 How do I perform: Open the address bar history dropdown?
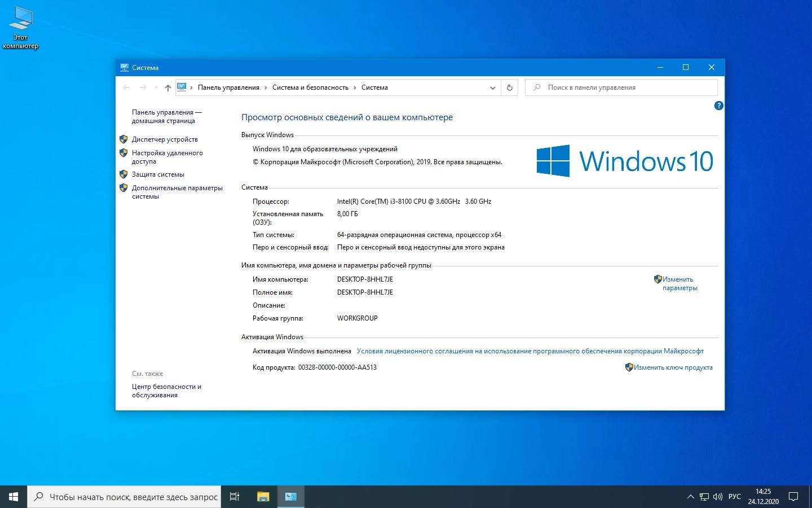point(493,87)
